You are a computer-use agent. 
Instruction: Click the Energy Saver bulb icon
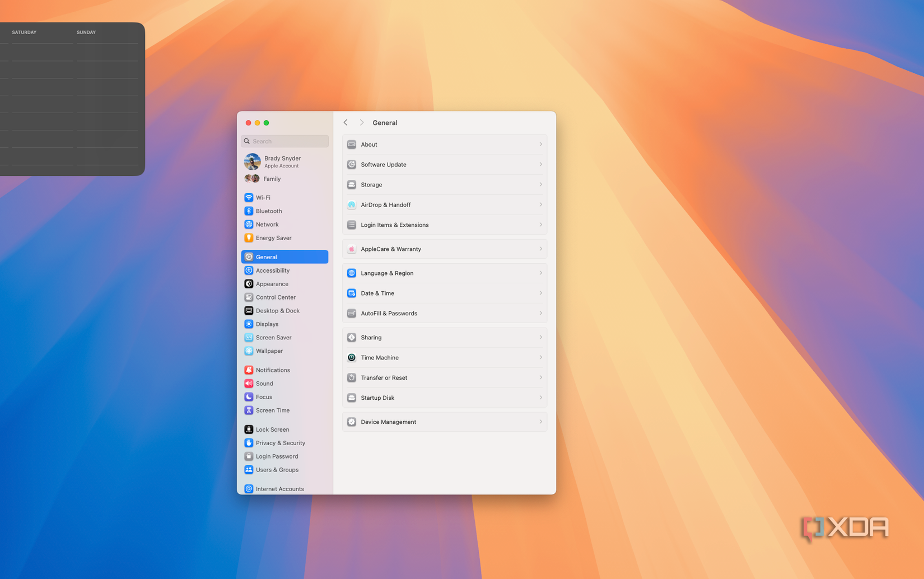(249, 238)
